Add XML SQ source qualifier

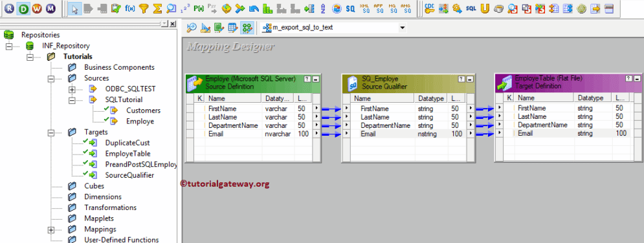pos(364,8)
